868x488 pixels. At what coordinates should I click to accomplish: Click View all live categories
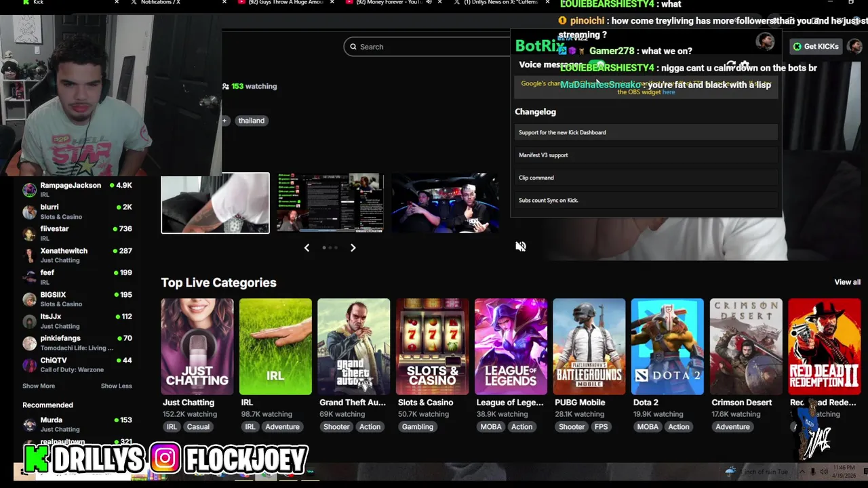847,282
